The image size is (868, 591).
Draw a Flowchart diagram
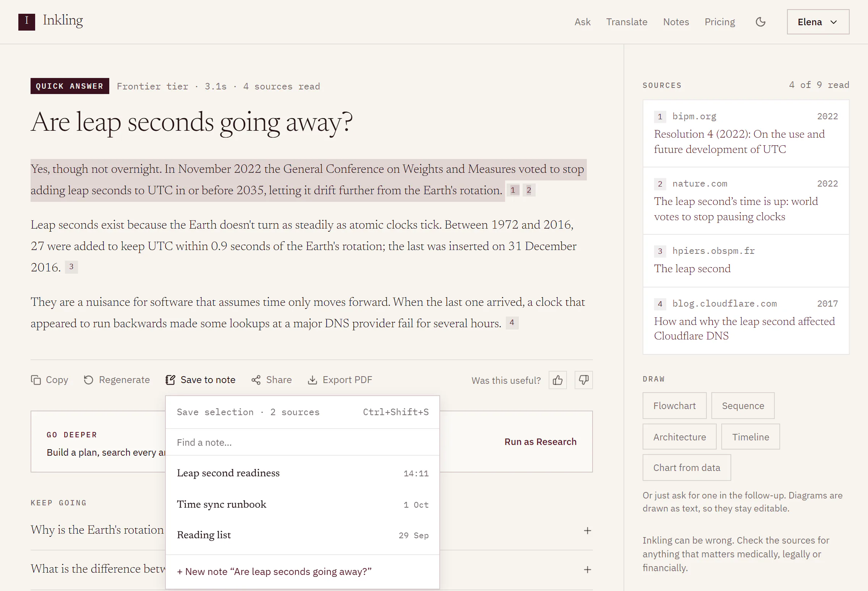[674, 406]
